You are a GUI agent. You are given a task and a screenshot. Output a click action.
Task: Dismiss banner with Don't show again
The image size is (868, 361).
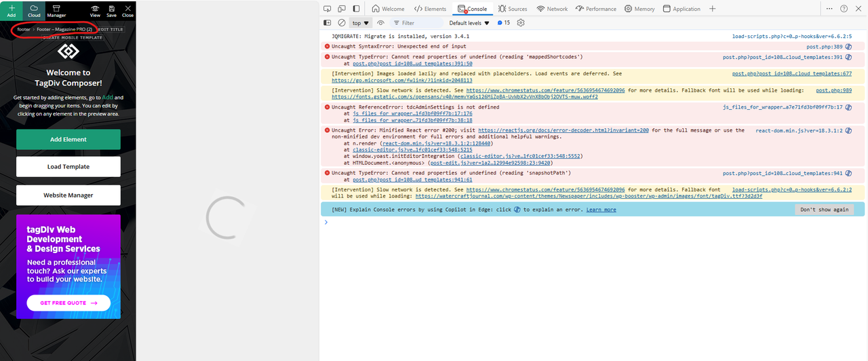coord(825,210)
